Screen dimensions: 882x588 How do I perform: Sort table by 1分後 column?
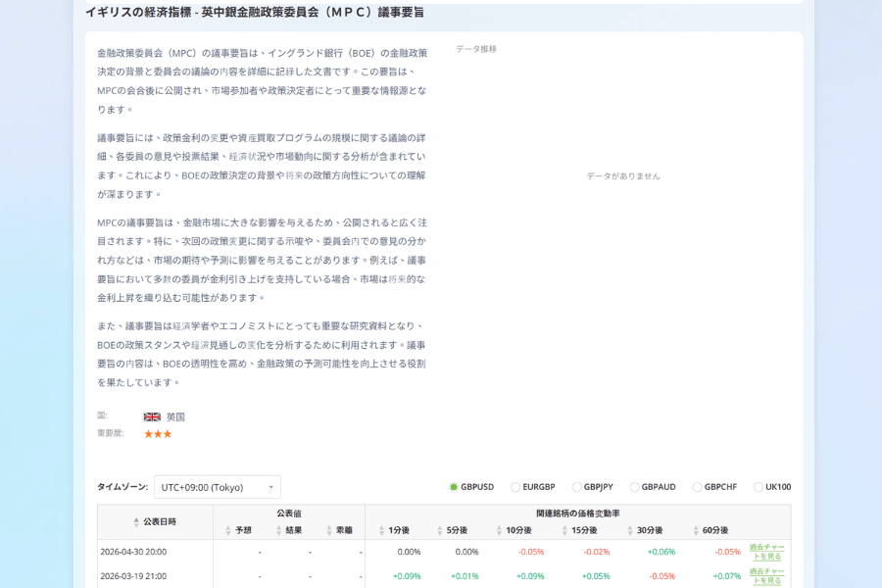pyautogui.click(x=394, y=530)
